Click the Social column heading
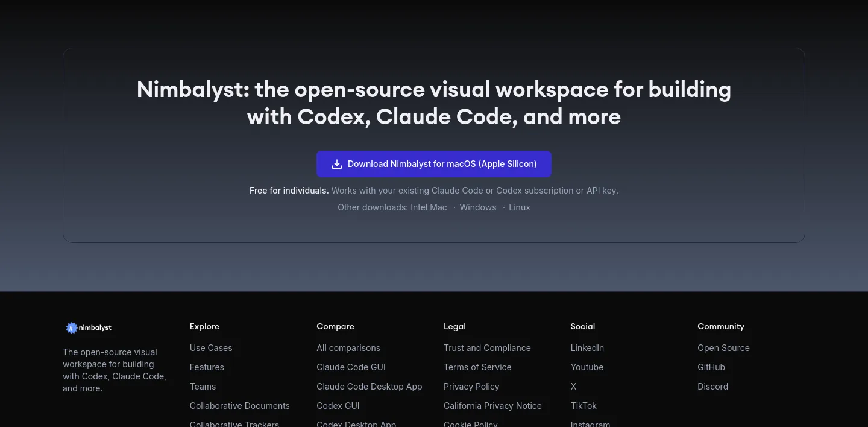 583,326
